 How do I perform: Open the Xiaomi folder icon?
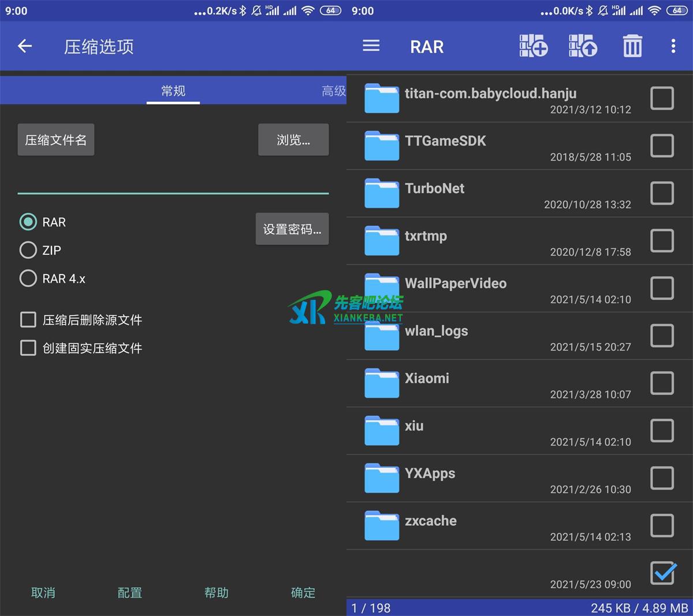tap(382, 383)
